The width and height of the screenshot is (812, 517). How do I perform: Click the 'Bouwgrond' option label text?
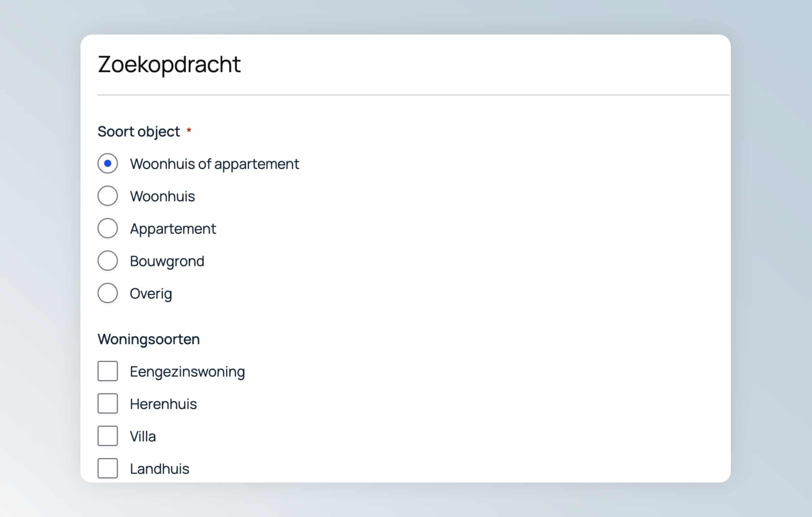coord(167,261)
